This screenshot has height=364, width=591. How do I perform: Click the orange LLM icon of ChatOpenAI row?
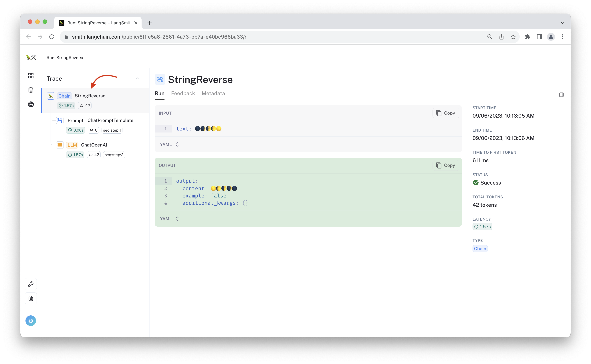(x=60, y=145)
